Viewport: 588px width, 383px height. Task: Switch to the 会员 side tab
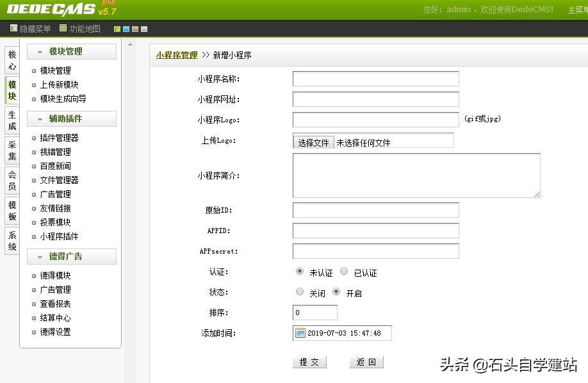coord(12,181)
